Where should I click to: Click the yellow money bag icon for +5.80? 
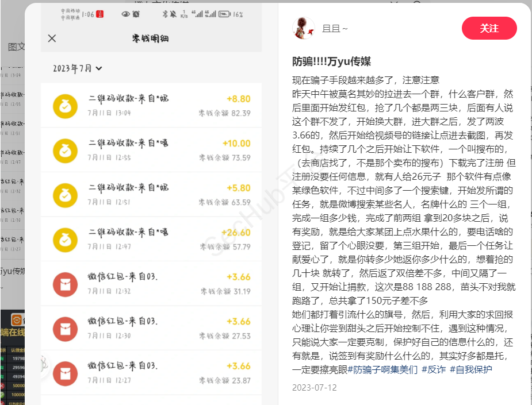65,195
